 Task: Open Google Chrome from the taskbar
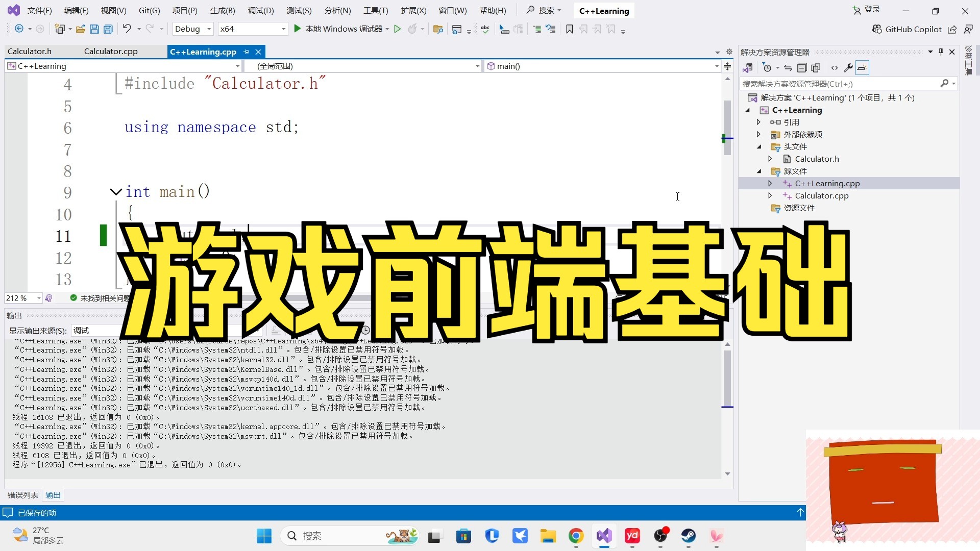point(576,536)
